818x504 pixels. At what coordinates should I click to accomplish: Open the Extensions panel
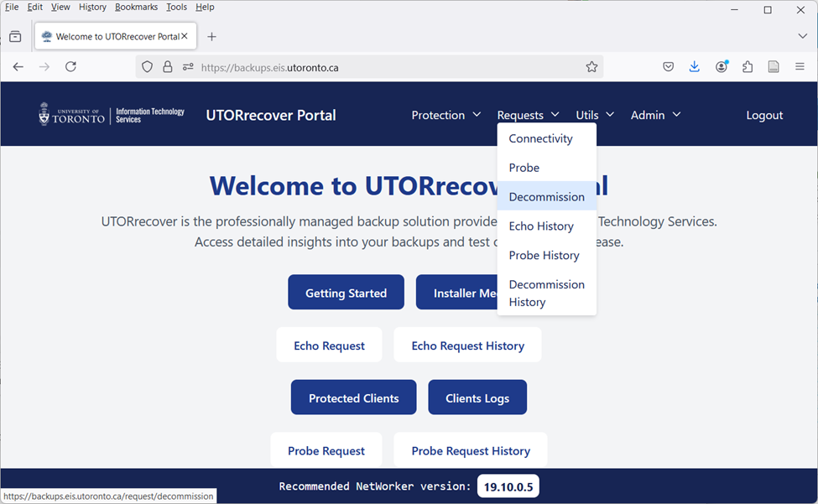[748, 67]
